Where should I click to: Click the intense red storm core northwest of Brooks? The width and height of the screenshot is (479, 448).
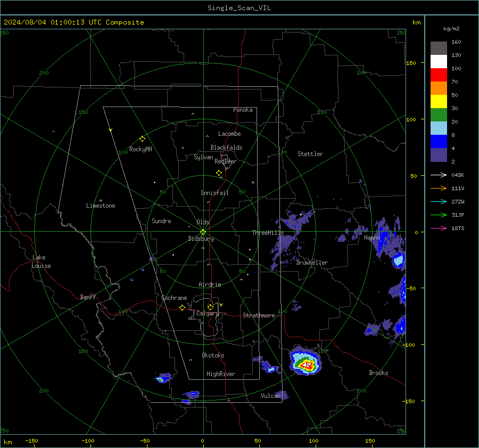click(306, 364)
